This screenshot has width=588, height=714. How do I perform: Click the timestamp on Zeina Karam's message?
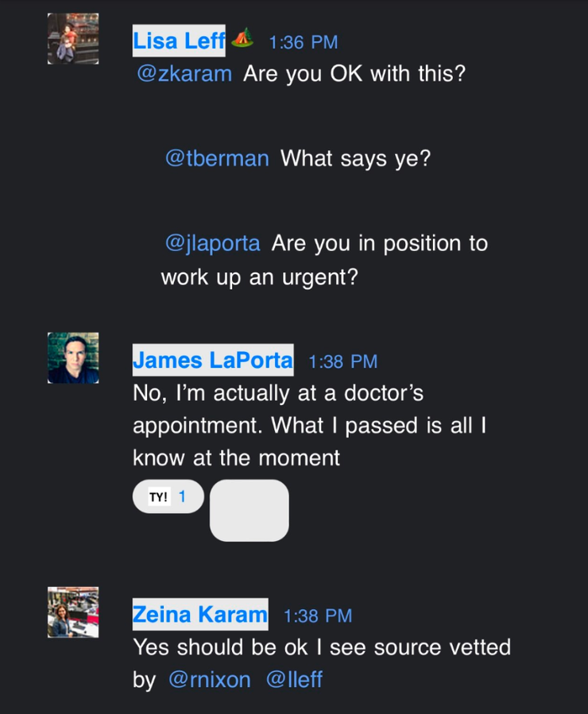tap(317, 616)
